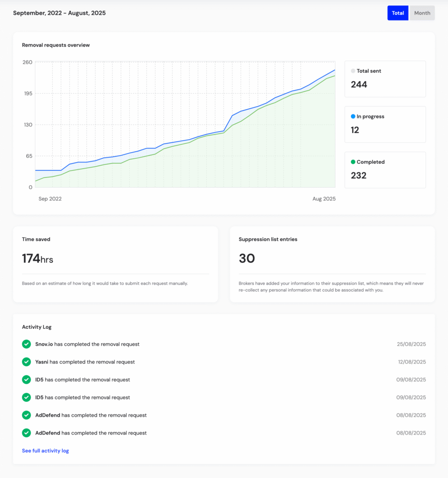Select the Total view toggle
The width and height of the screenshot is (448, 478).
click(398, 13)
